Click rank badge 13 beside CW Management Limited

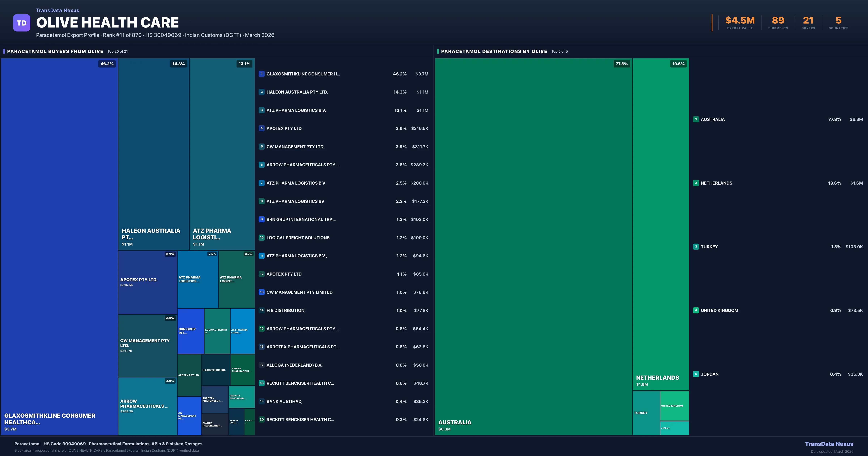pos(261,292)
